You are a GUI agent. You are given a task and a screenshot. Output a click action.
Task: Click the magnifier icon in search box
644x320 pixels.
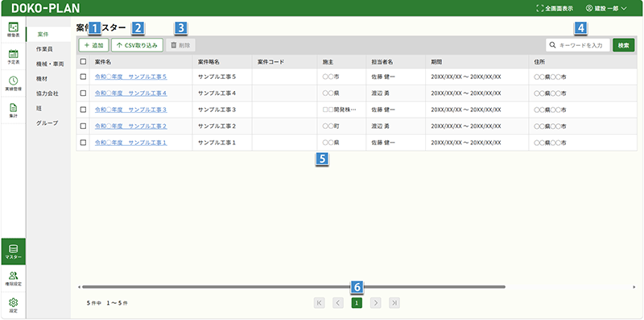[552, 45]
